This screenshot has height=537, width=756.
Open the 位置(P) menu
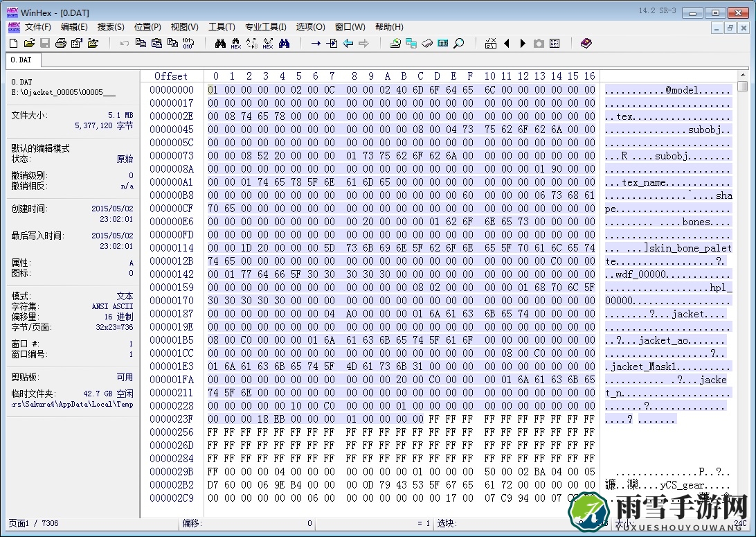(x=147, y=27)
